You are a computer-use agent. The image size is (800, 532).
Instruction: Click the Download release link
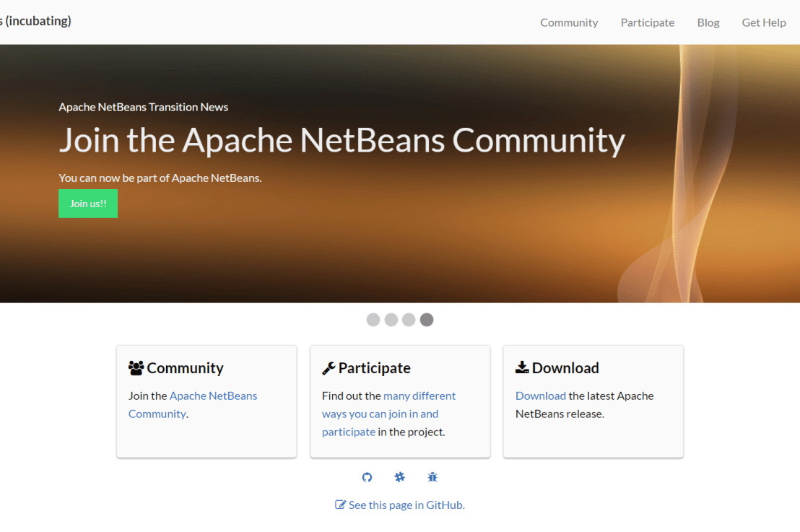[x=540, y=396]
